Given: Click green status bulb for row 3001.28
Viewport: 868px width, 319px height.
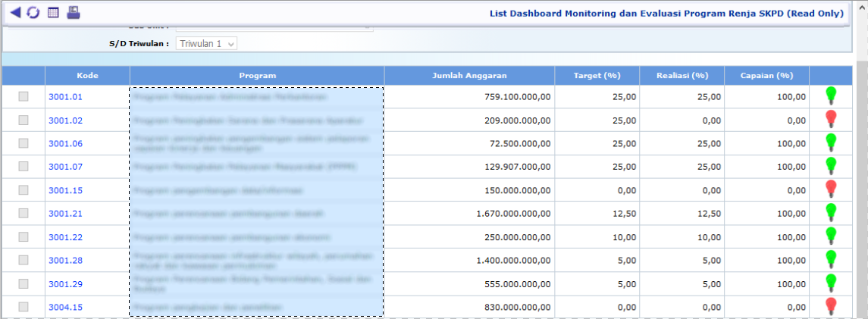Looking at the screenshot, I should [831, 259].
